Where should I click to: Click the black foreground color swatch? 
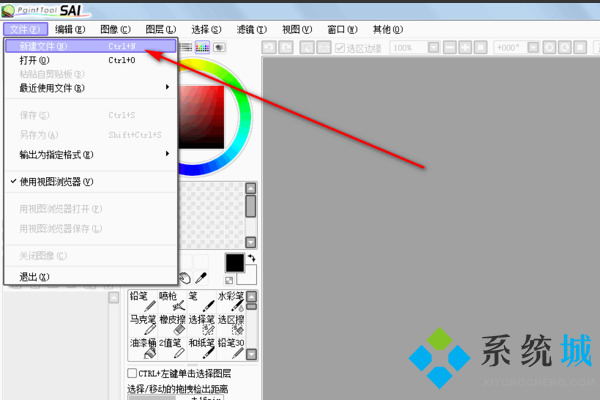point(235,263)
